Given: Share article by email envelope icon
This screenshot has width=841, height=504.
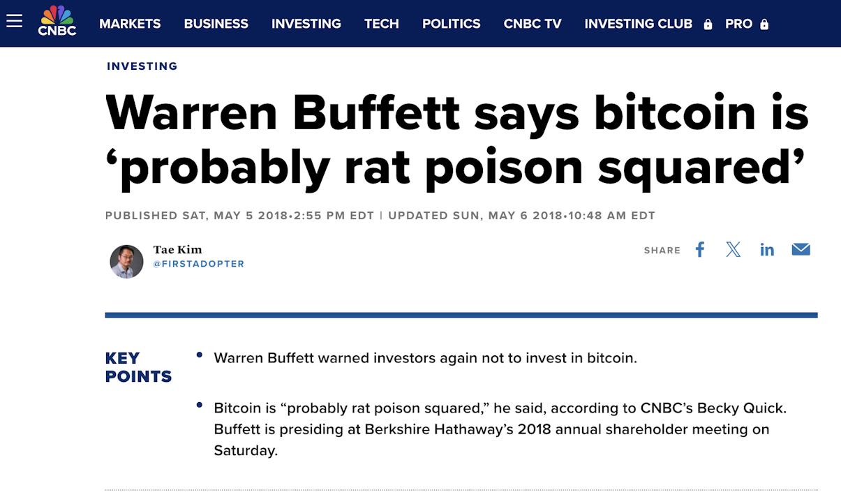Looking at the screenshot, I should pos(801,249).
